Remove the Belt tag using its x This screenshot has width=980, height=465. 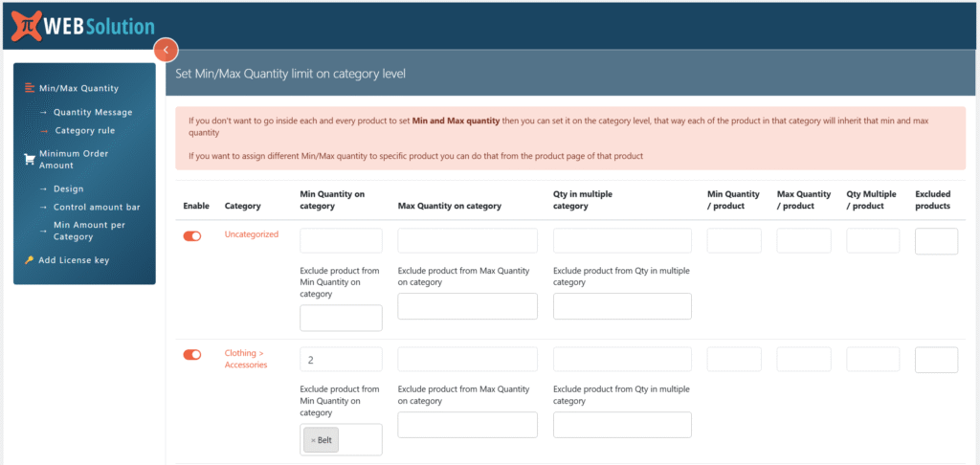[x=313, y=440]
